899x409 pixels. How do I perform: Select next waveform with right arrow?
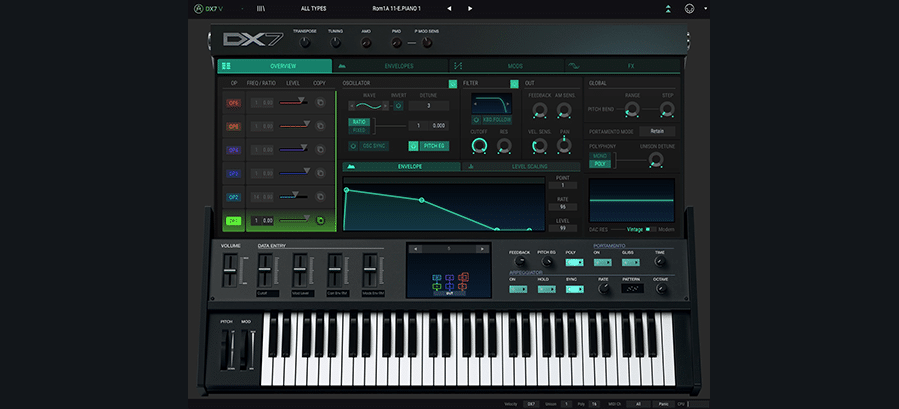click(385, 106)
